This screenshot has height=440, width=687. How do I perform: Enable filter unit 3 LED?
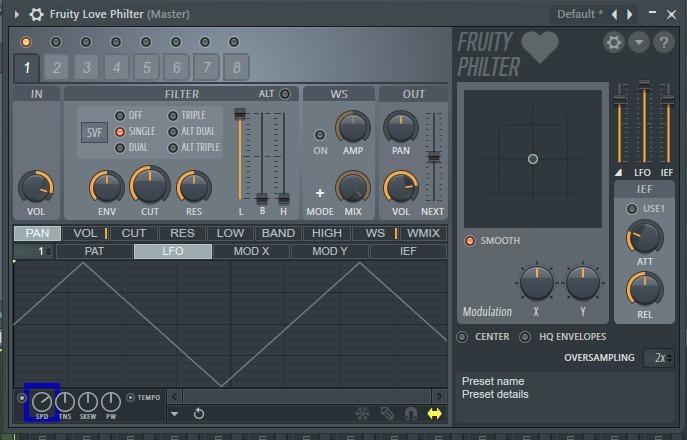pos(86,42)
